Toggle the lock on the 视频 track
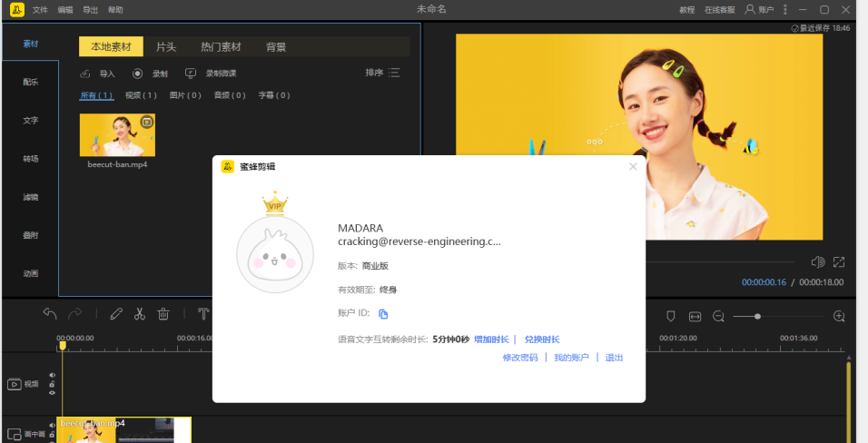The width and height of the screenshot is (868, 443). pyautogui.click(x=52, y=384)
